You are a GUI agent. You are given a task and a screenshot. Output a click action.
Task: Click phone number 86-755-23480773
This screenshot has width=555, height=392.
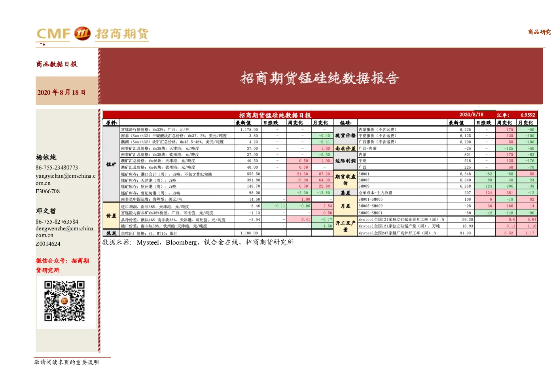pos(57,168)
